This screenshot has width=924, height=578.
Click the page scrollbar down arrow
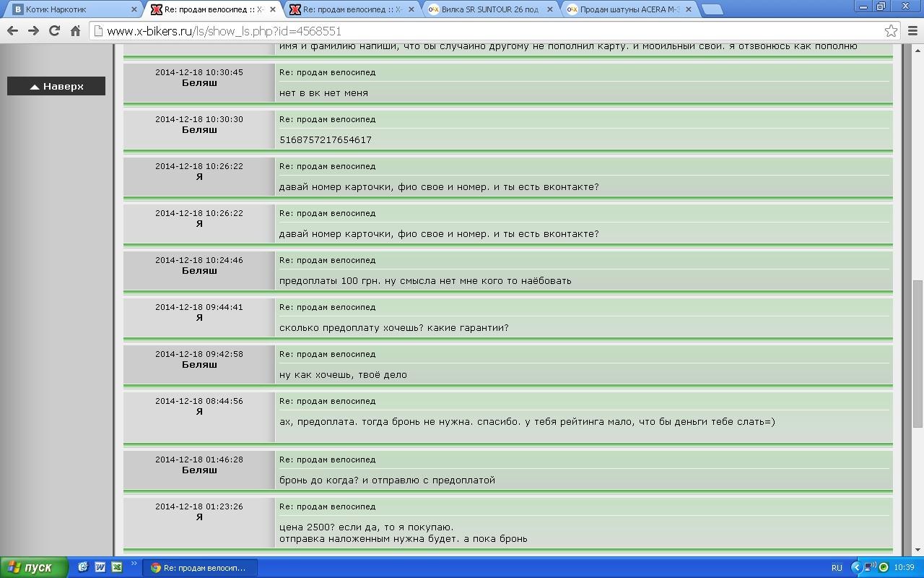pyautogui.click(x=918, y=550)
